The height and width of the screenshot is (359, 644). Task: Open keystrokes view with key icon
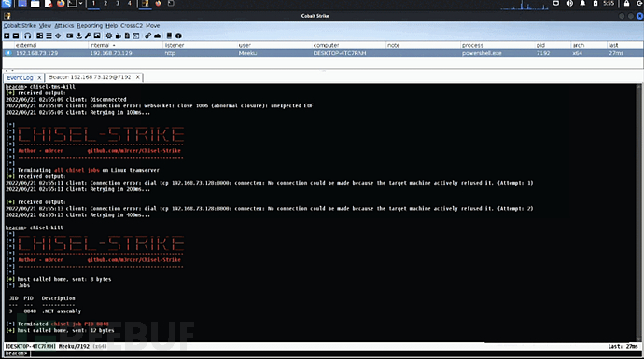click(88, 35)
